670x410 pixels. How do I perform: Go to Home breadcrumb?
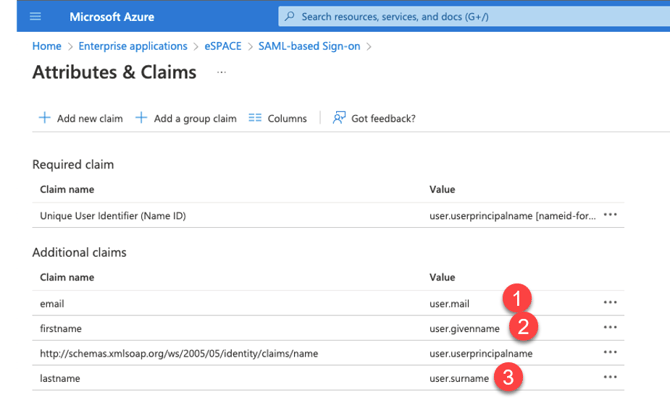tap(46, 46)
